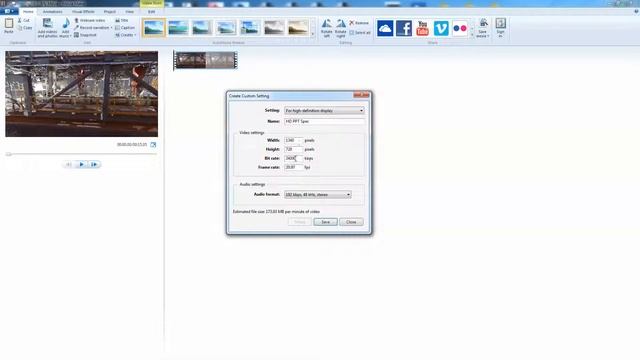
Task: Add Credits
Action: [124, 35]
